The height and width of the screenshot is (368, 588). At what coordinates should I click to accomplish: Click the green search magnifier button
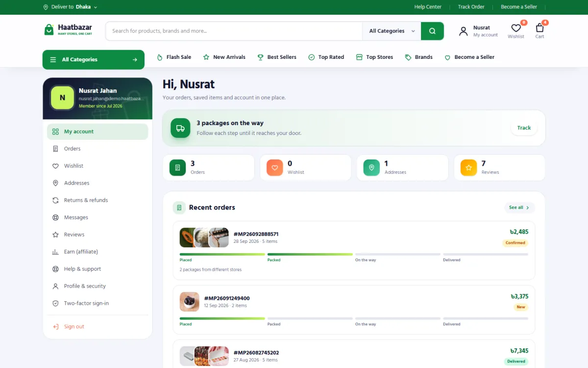coord(432,31)
